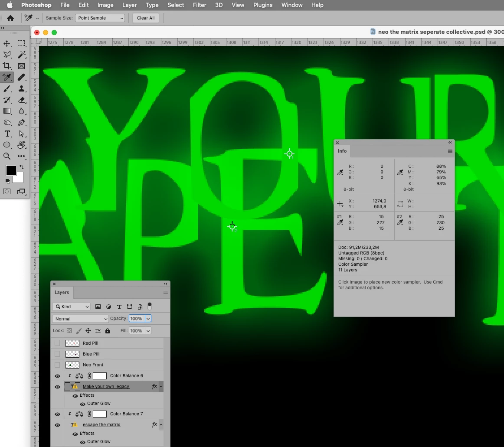Clear all color samplers with Clear All
The image size is (504, 447).
coord(146,18)
